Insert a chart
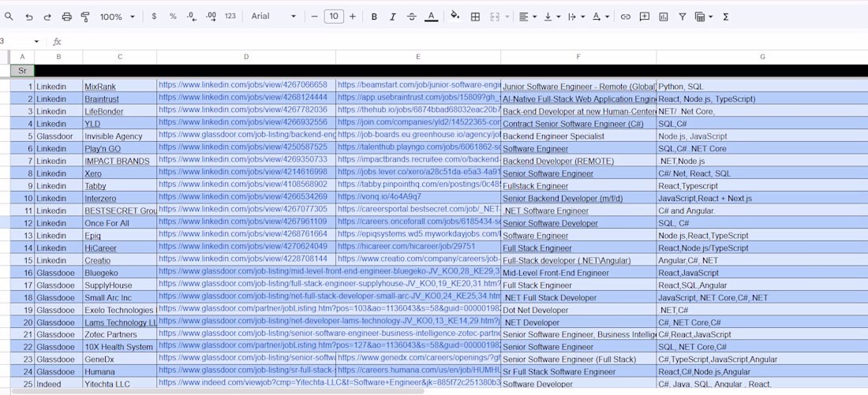The width and height of the screenshot is (868, 395). (663, 17)
